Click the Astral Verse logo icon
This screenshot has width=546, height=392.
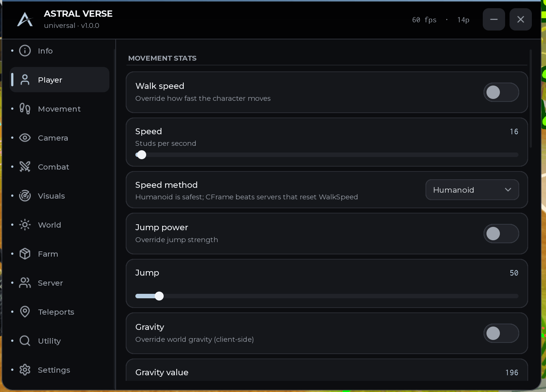pyautogui.click(x=25, y=19)
